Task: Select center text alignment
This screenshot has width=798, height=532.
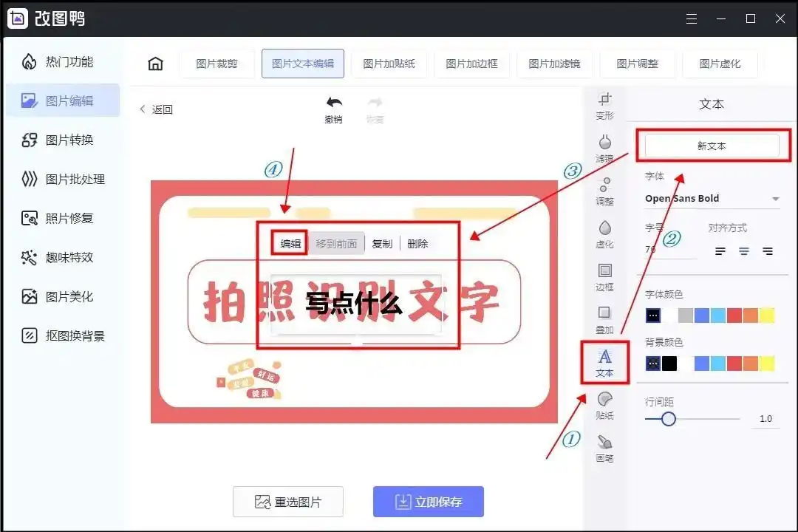Action: pos(743,251)
